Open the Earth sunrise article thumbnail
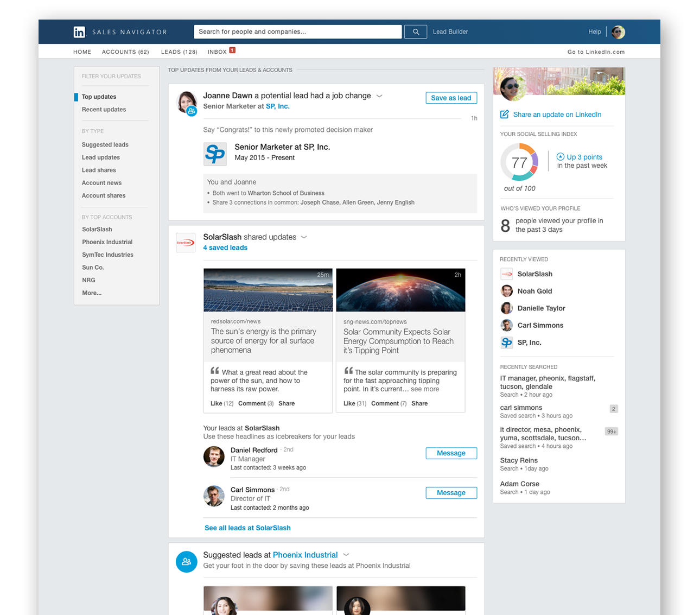700x615 pixels. coord(400,290)
